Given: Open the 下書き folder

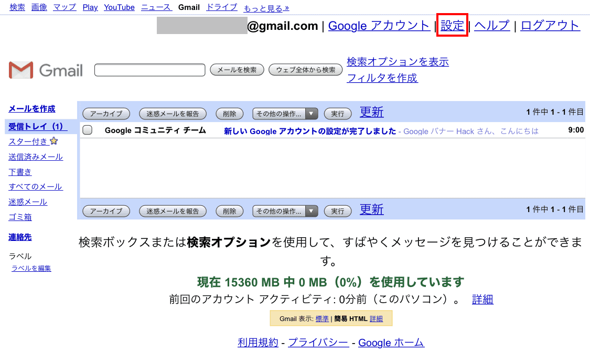Looking at the screenshot, I should [x=20, y=172].
